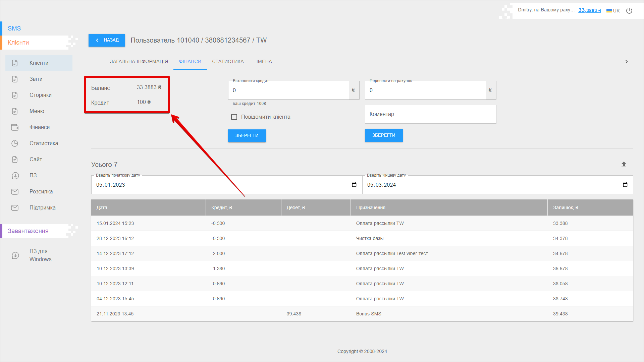The image size is (644, 362).
Task: Open Підтримка item in sidebar
Action: [x=42, y=208]
